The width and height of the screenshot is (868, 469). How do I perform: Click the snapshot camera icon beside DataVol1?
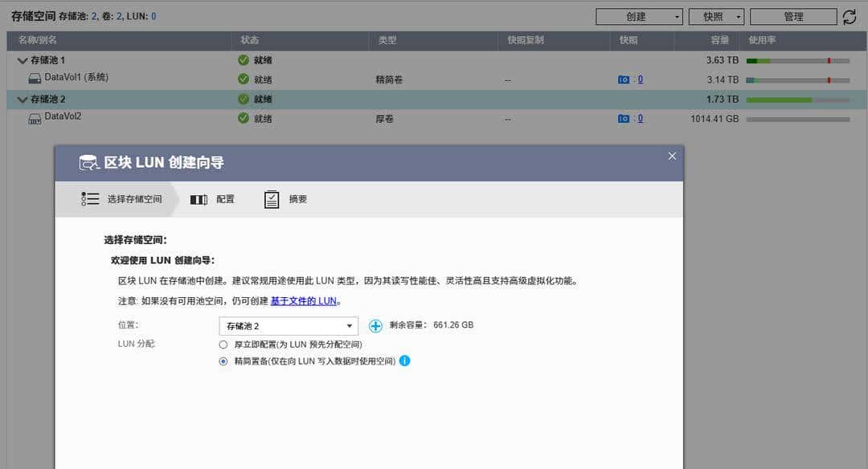click(x=623, y=79)
